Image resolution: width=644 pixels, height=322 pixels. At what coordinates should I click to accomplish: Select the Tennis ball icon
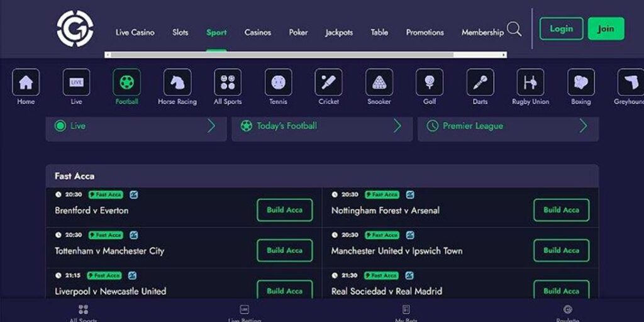tap(278, 82)
